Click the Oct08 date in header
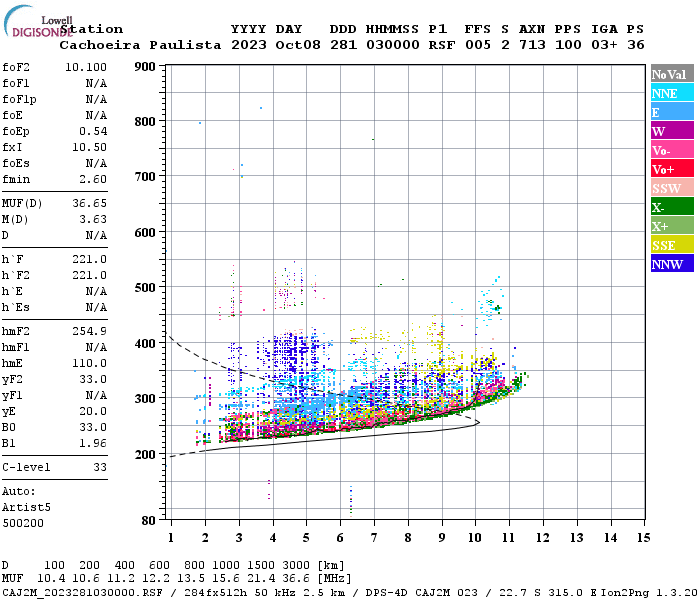The width and height of the screenshot is (700, 600). 298,45
